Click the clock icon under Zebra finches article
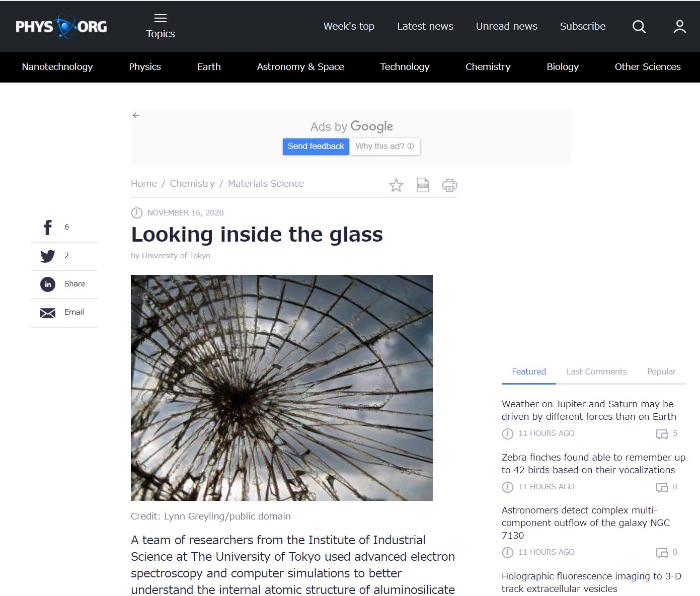Screen dimensions: 700x596 (508, 487)
